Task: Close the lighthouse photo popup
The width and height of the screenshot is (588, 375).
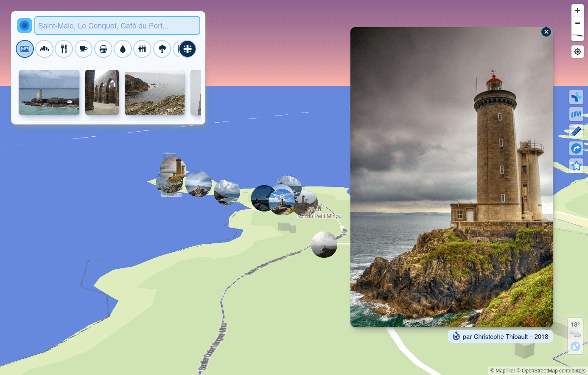Action: [546, 32]
